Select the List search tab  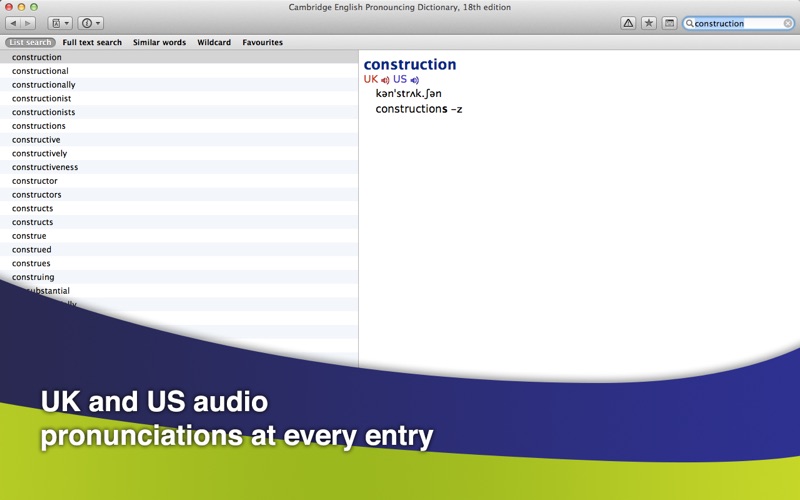click(x=30, y=43)
